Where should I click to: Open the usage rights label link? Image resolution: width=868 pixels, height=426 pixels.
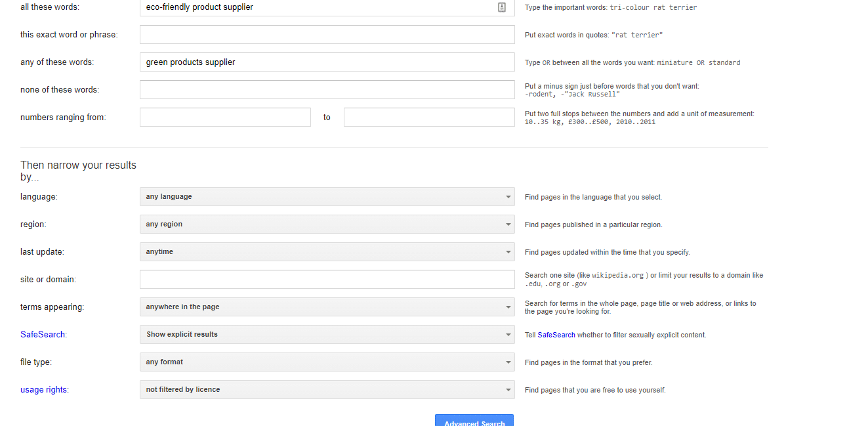tap(44, 390)
